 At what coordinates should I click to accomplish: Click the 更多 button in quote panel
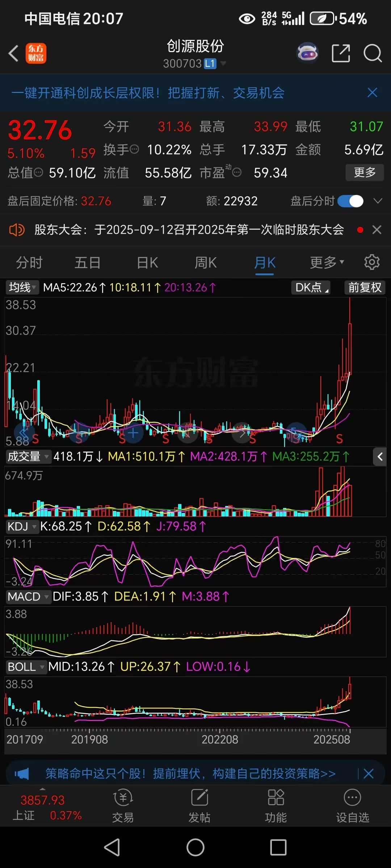click(365, 172)
